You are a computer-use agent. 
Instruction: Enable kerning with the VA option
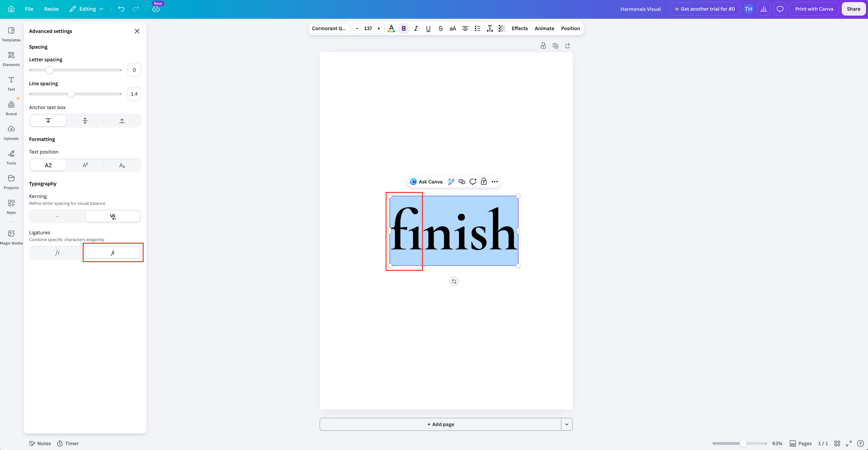click(x=113, y=216)
